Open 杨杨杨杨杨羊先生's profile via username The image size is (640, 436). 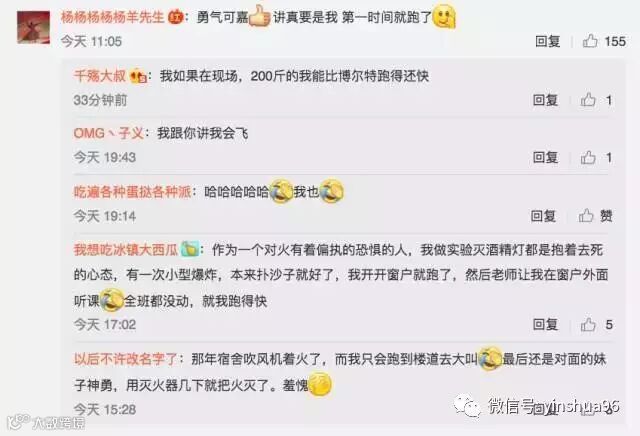click(113, 18)
